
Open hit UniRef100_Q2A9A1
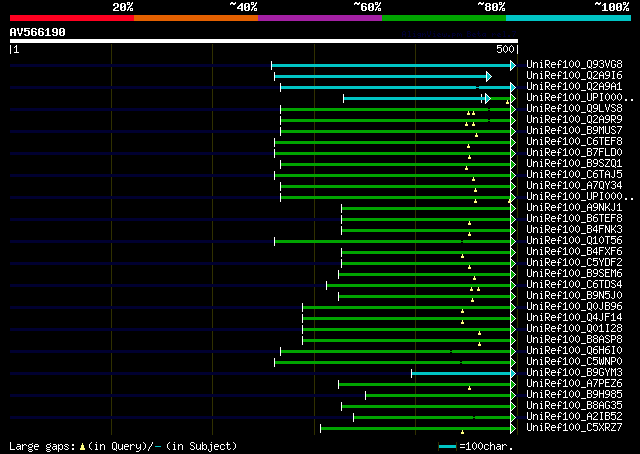pyautogui.click(x=574, y=87)
